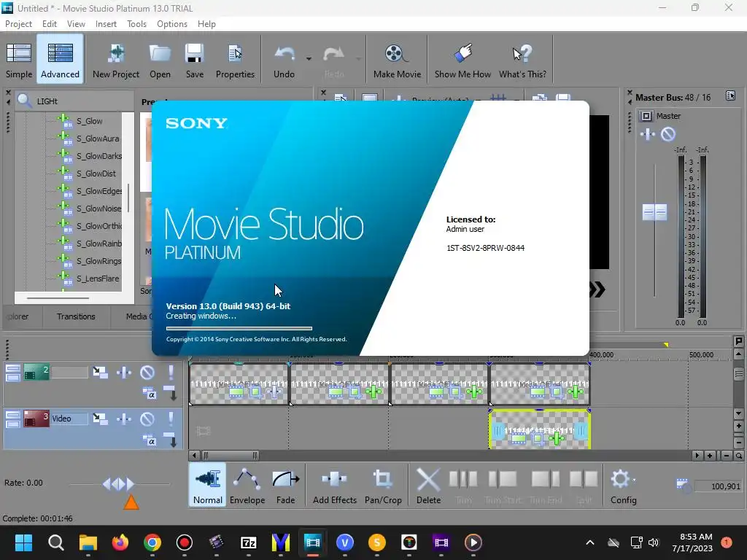Open the Project menu
Screen dimensions: 747x560
[x=18, y=24]
